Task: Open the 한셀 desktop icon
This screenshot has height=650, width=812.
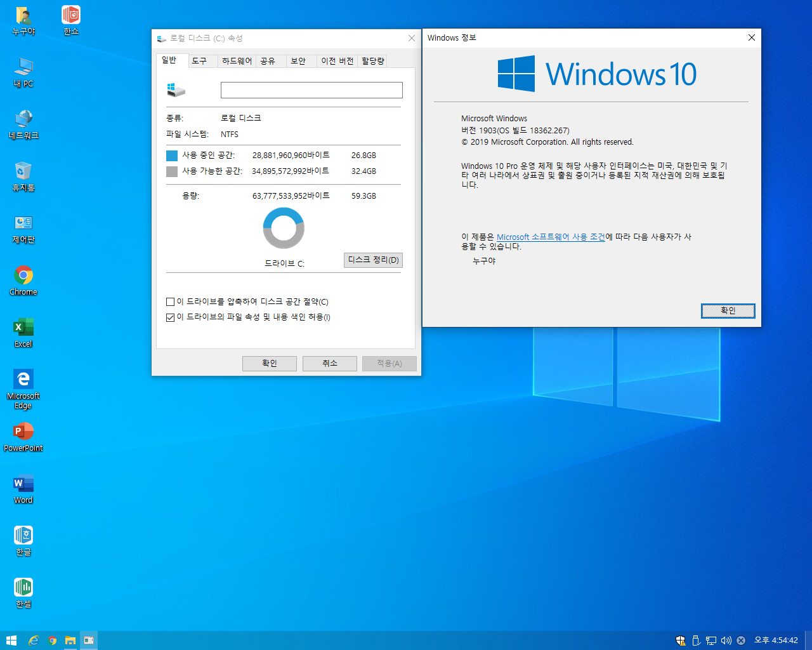Action: click(23, 593)
